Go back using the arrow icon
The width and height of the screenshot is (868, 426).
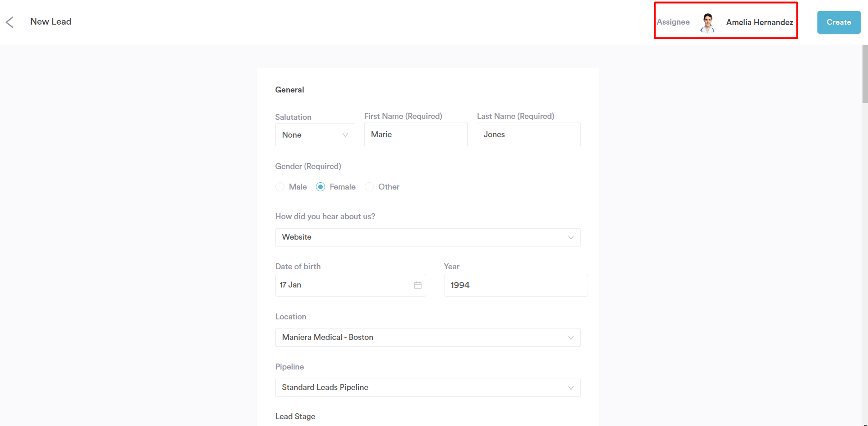[x=10, y=22]
